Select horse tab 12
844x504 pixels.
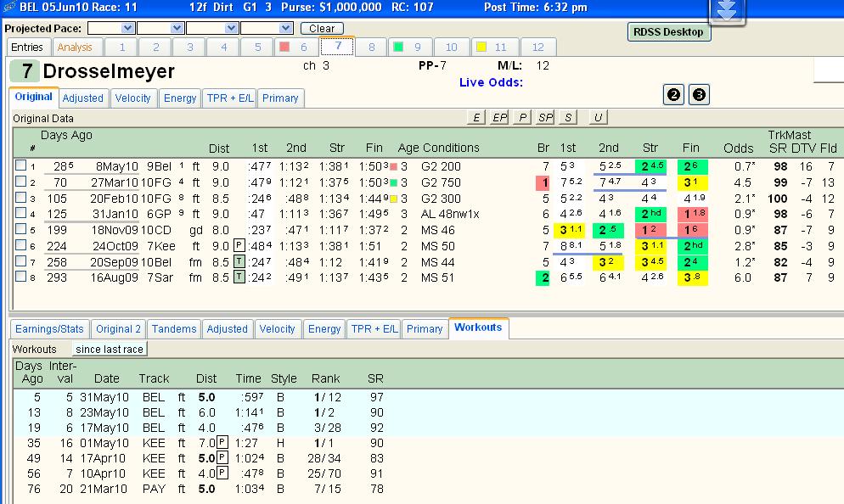(x=537, y=48)
